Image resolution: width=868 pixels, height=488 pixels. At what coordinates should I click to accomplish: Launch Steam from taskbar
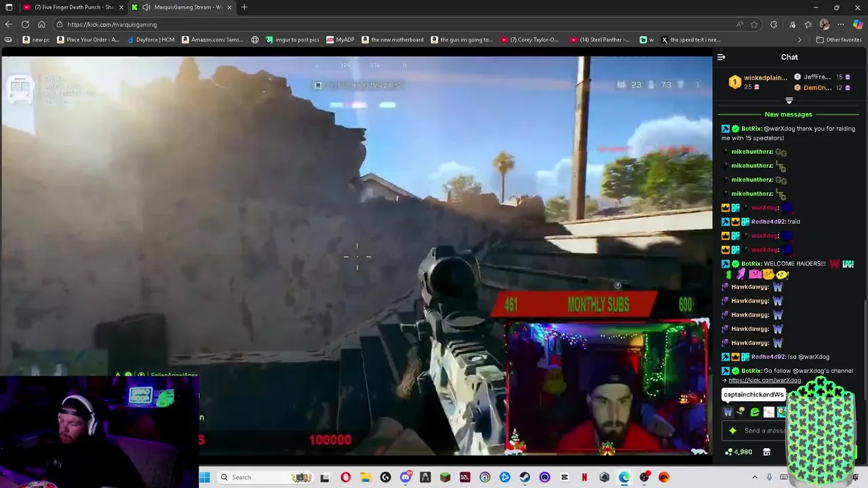tap(525, 477)
